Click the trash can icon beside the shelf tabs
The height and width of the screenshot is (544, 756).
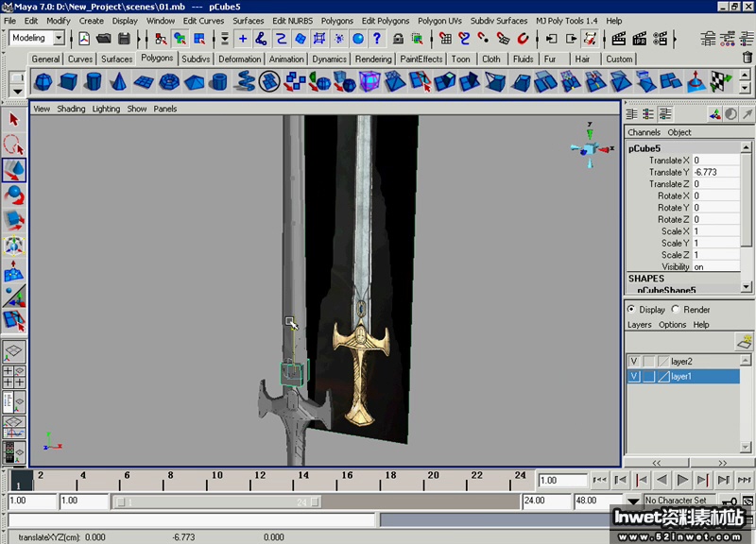click(747, 58)
